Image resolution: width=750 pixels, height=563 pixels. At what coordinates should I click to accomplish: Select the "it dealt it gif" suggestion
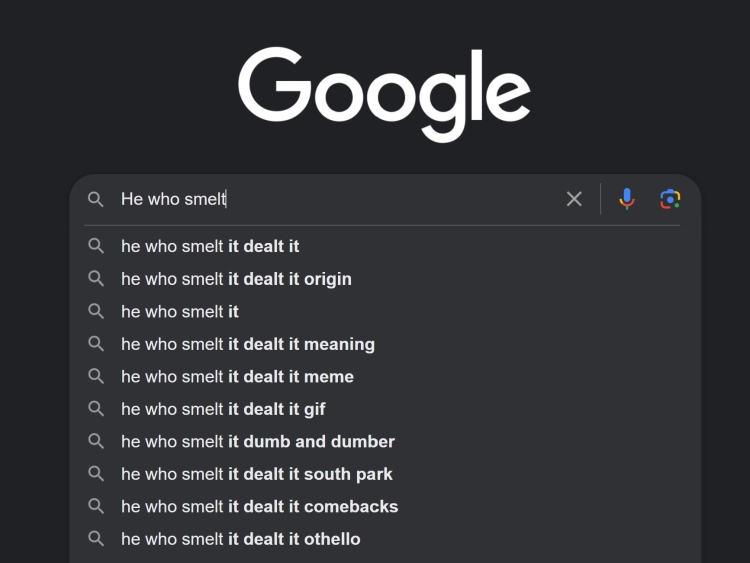tap(223, 409)
